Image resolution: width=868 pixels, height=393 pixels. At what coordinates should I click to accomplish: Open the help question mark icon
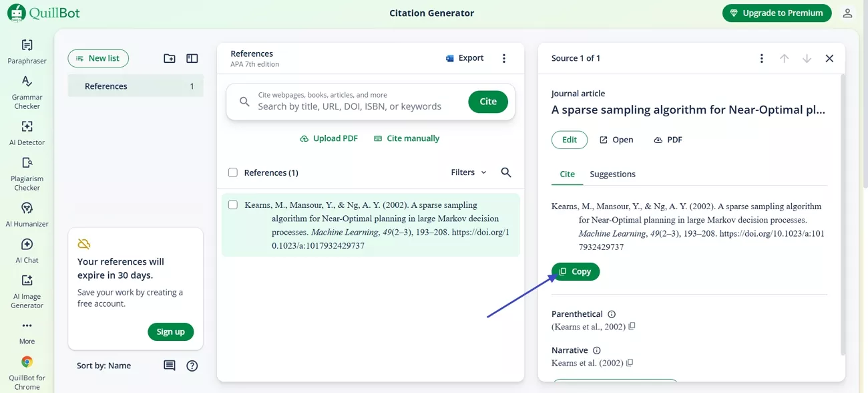192,366
